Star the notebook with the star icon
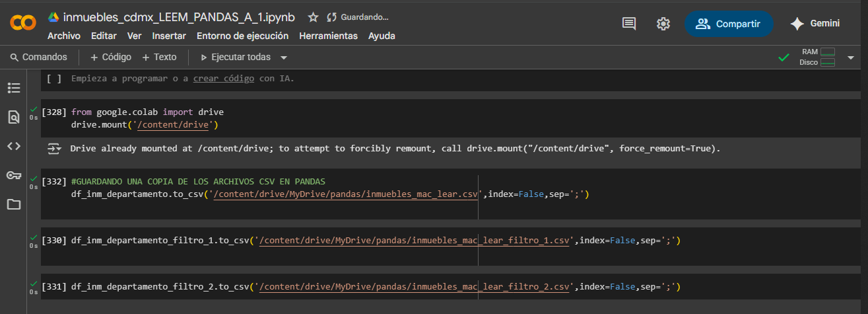 [313, 17]
